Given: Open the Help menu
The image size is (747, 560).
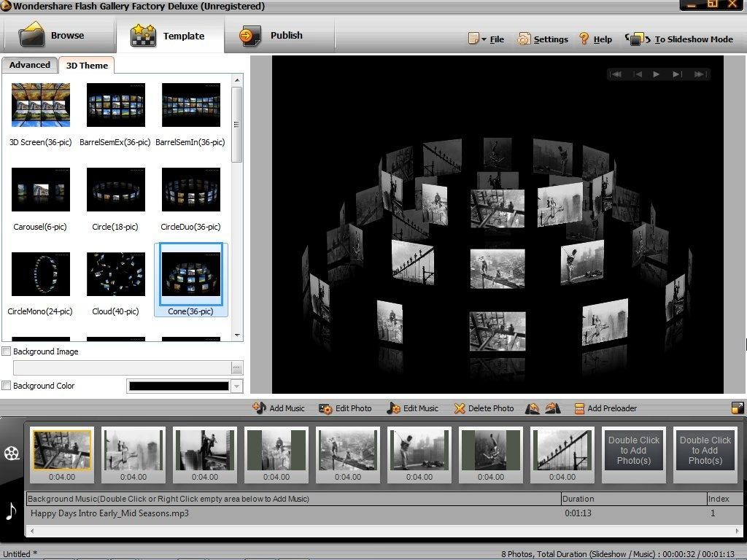Looking at the screenshot, I should click(595, 39).
